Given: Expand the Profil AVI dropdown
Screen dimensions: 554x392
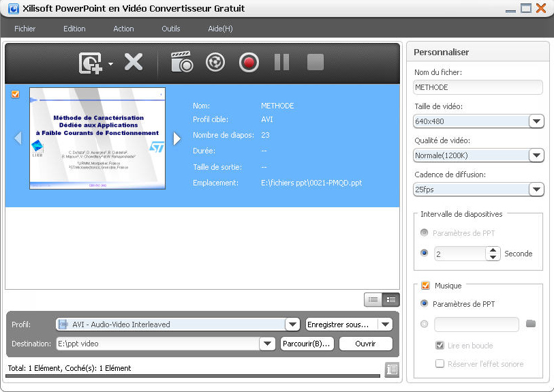Looking at the screenshot, I should 292,324.
